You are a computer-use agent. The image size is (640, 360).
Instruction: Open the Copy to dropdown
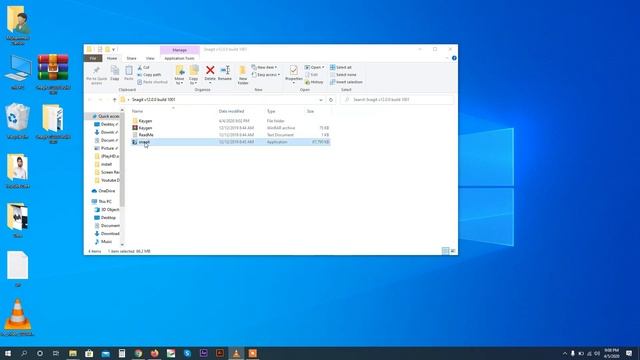193,75
